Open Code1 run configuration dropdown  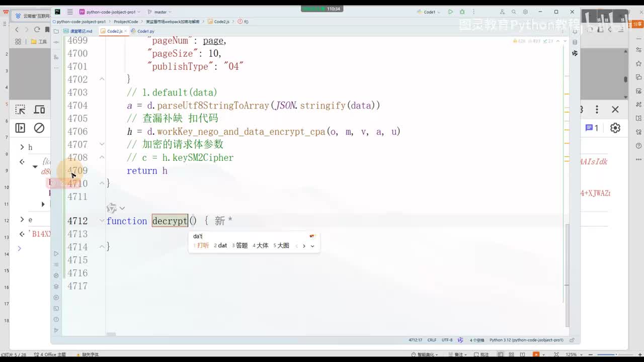click(x=432, y=12)
